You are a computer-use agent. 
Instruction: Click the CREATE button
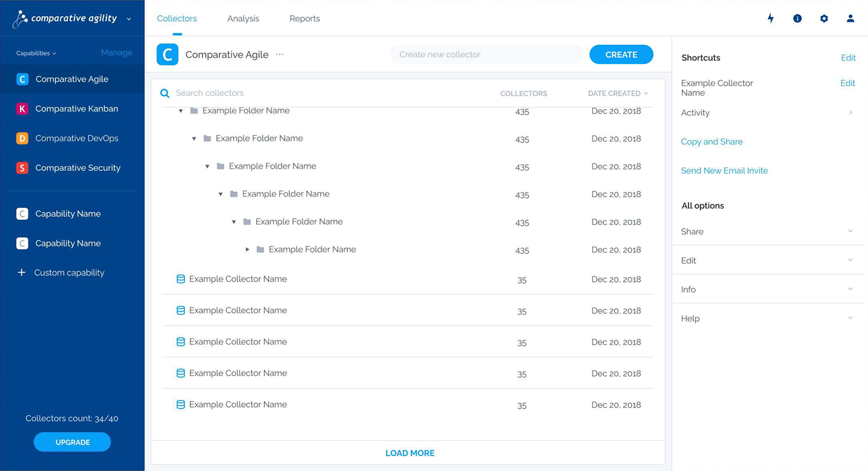point(621,54)
